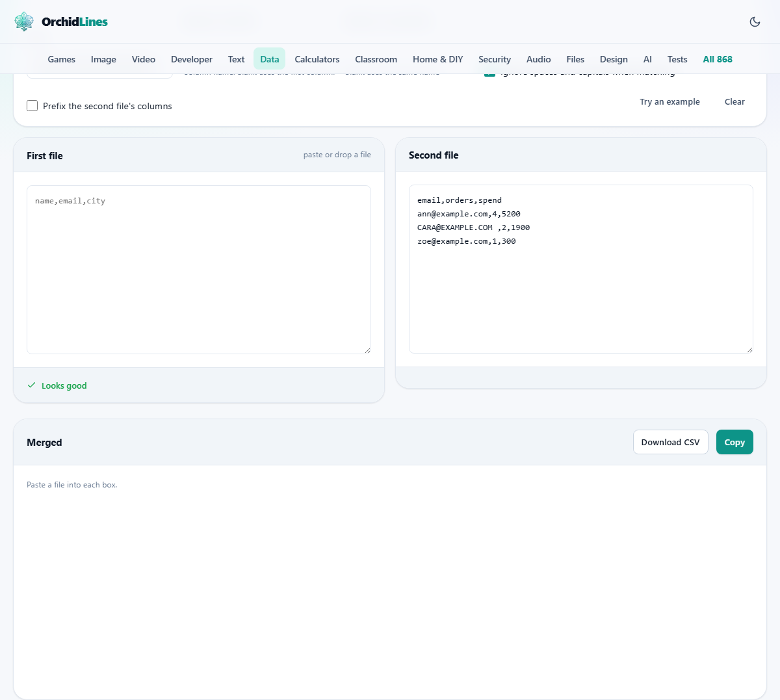Image resolution: width=780 pixels, height=700 pixels.
Task: Copy the merged output
Action: click(x=734, y=442)
